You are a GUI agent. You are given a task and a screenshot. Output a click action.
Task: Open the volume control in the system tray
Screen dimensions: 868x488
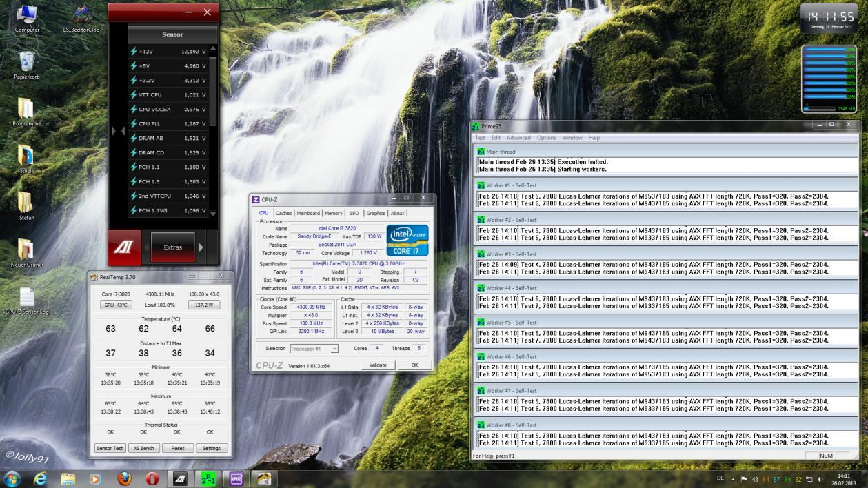[820, 479]
